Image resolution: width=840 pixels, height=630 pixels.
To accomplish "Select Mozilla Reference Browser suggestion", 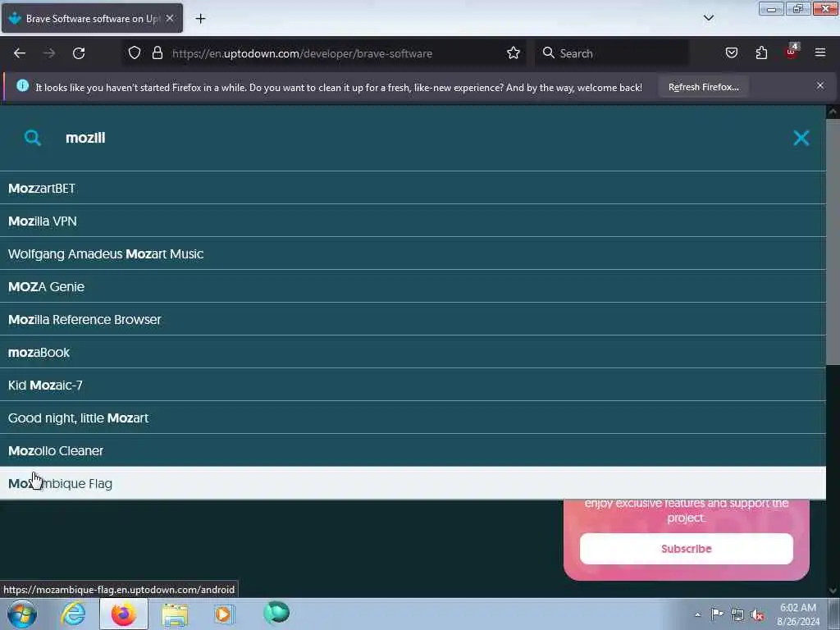I will click(413, 319).
